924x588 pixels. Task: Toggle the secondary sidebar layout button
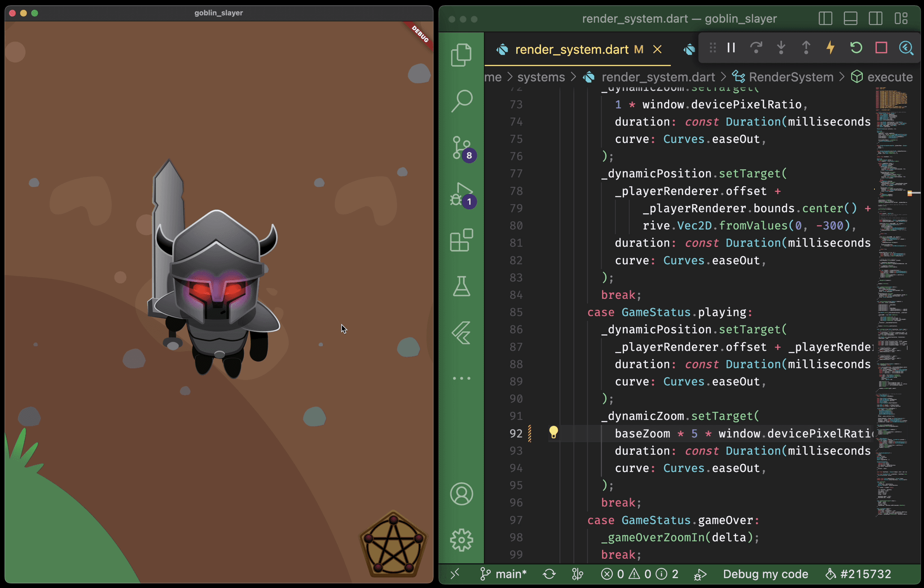pyautogui.click(x=875, y=19)
